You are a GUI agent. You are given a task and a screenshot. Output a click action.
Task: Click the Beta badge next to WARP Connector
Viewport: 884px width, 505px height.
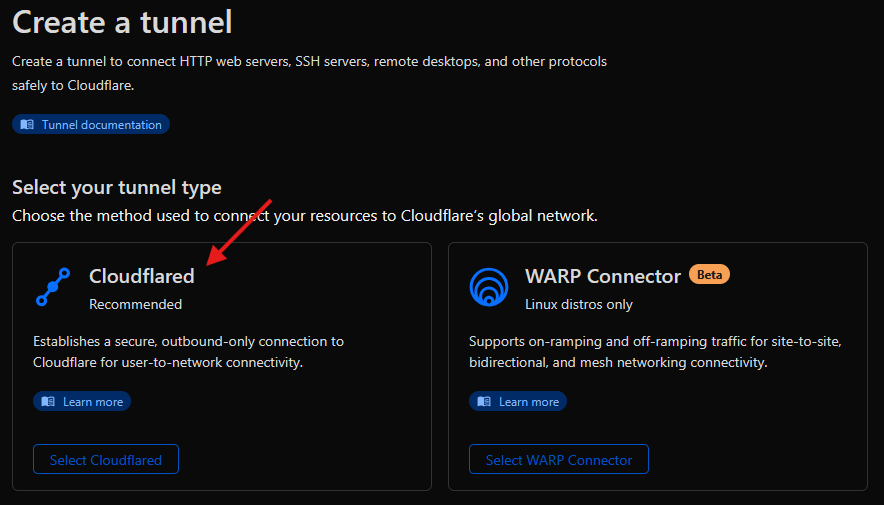coord(709,274)
